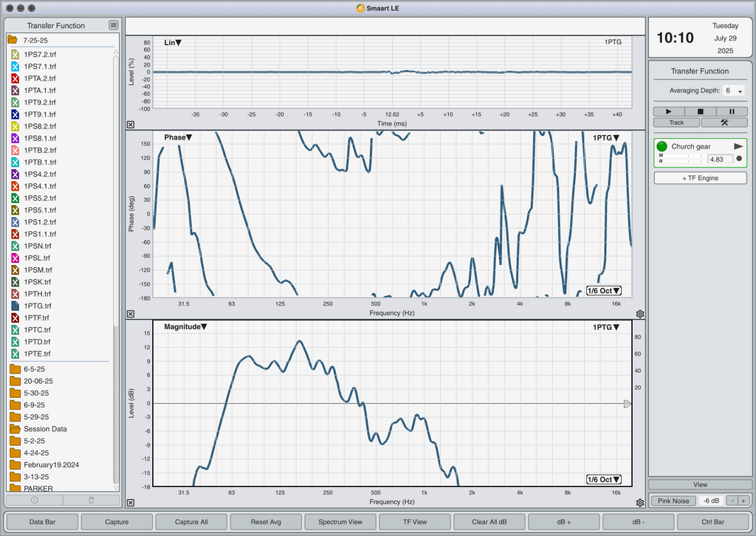The width and height of the screenshot is (756, 536).
Task: Click the 1PS5.2.trf file icon
Action: 15,198
